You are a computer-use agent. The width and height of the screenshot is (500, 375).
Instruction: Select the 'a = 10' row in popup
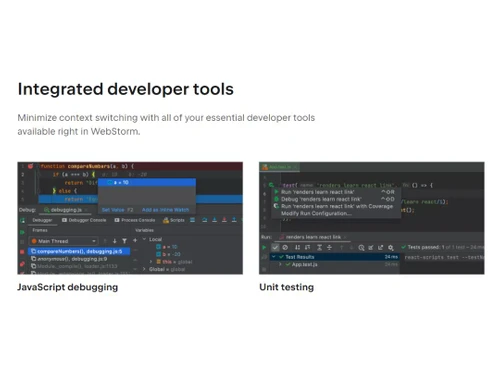[x=147, y=182]
